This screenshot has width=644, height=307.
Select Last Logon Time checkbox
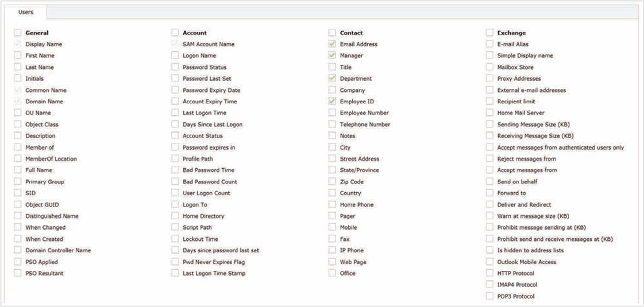[x=175, y=113]
